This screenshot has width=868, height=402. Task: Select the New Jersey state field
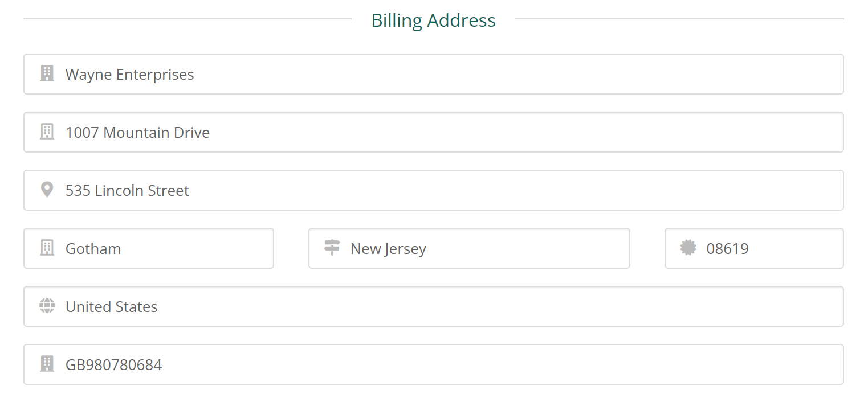(x=469, y=248)
